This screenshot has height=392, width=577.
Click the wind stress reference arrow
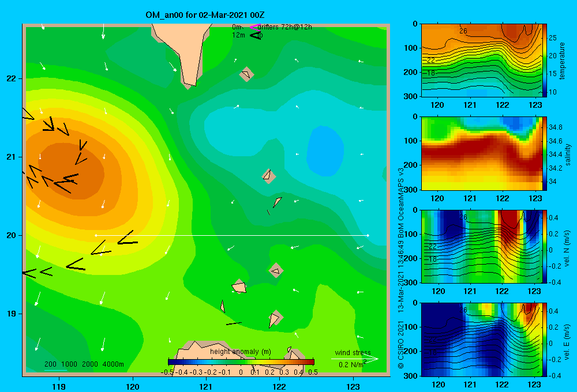pos(354,359)
